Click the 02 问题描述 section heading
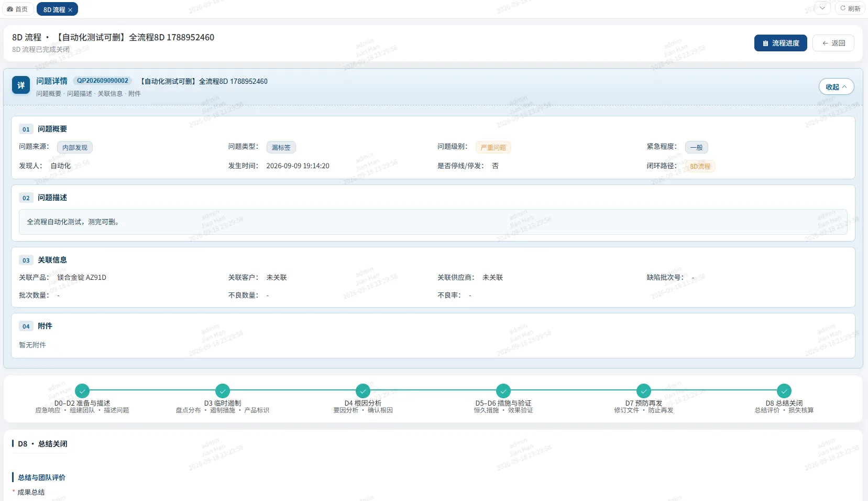 43,198
